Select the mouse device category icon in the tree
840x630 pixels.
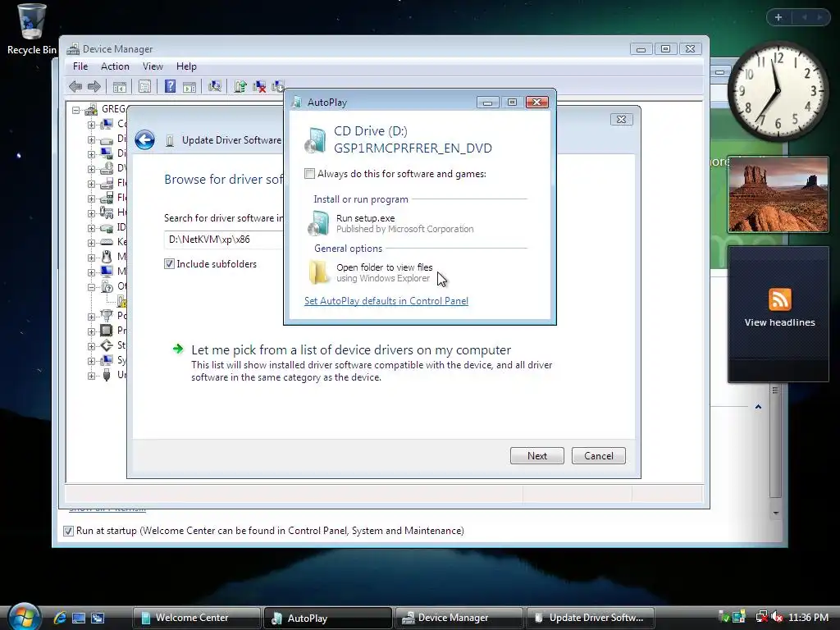[107, 256]
